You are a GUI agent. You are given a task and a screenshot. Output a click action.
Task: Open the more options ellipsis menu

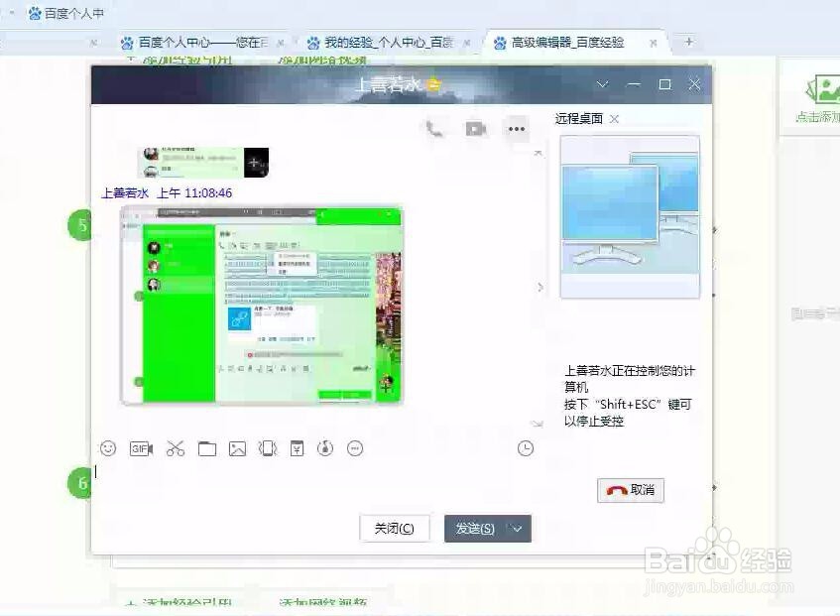coord(517,129)
